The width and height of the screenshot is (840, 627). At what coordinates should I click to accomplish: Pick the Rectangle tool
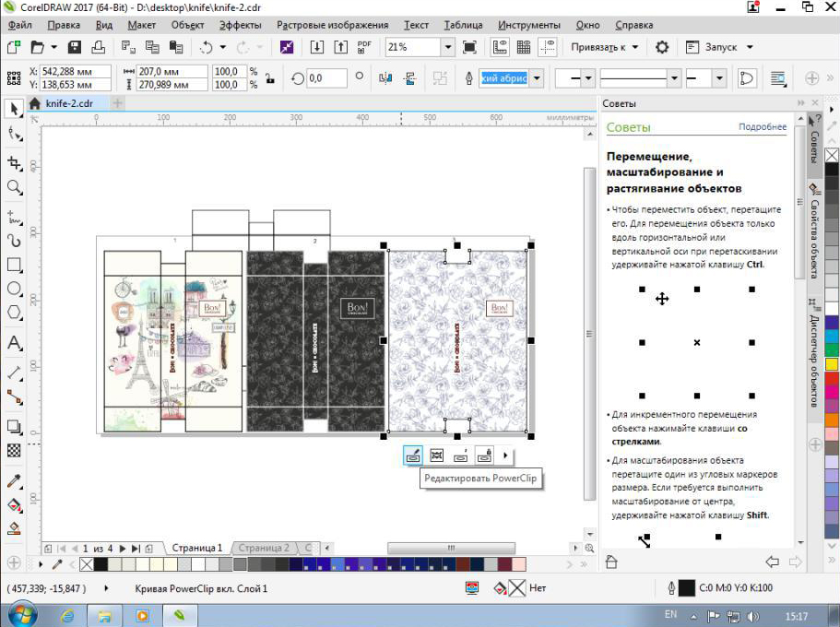pos(15,265)
